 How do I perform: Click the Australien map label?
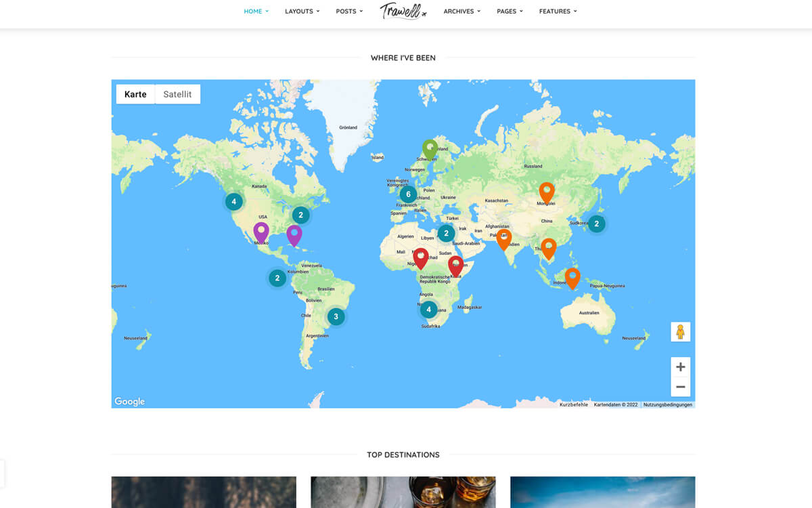(x=589, y=313)
